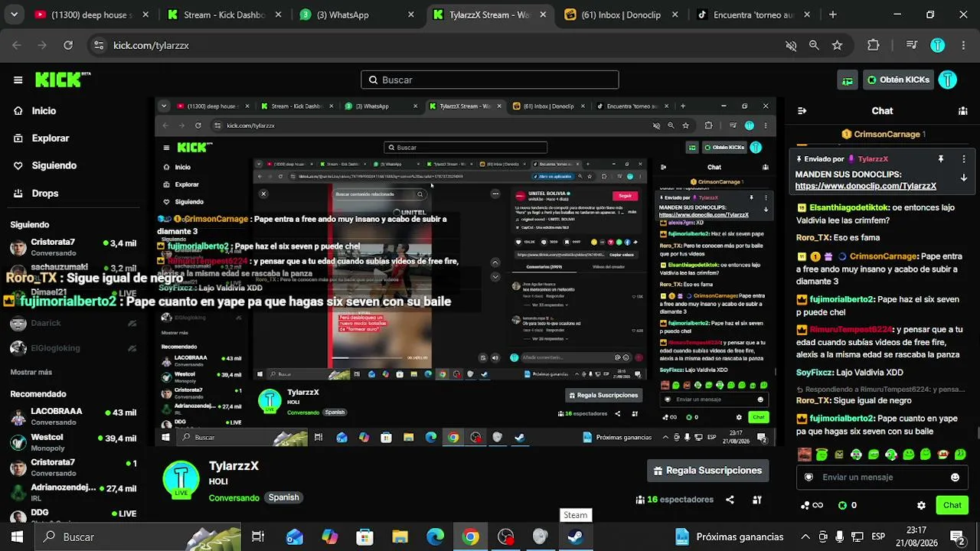This screenshot has width=980, height=551.
Task: Switch to the deep house YouTube tab
Action: pyautogui.click(x=91, y=15)
